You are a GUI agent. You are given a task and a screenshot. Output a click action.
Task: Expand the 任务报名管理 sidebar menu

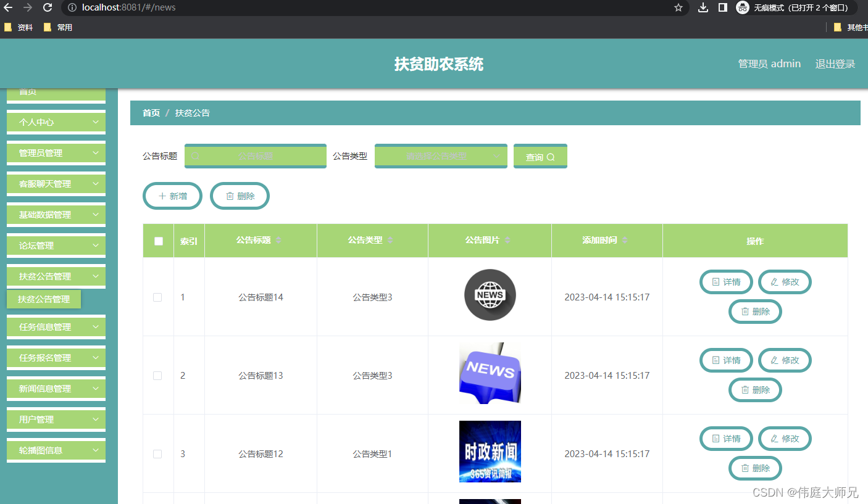[56, 358]
